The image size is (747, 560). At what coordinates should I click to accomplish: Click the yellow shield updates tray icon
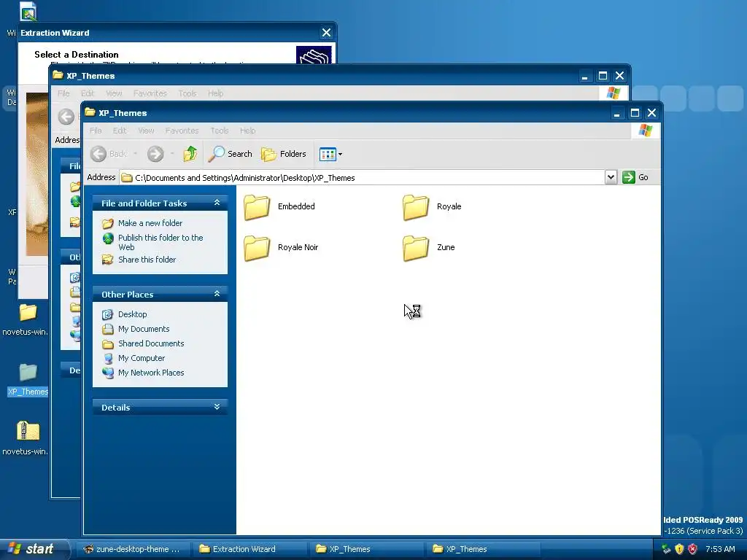click(679, 549)
